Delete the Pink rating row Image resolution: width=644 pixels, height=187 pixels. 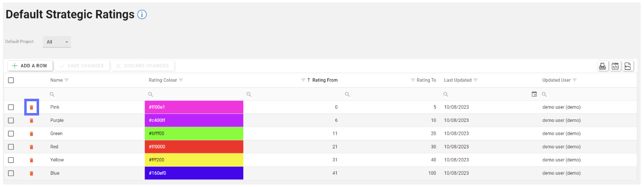31,108
